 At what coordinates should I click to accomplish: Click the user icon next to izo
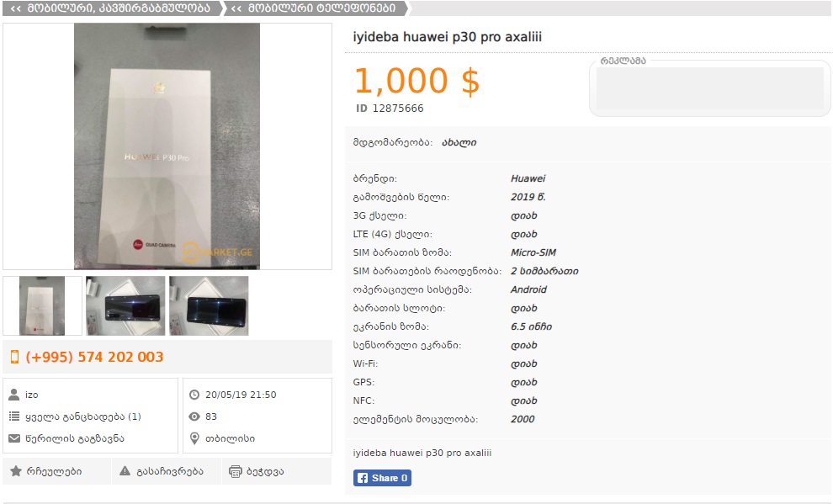coord(13,395)
